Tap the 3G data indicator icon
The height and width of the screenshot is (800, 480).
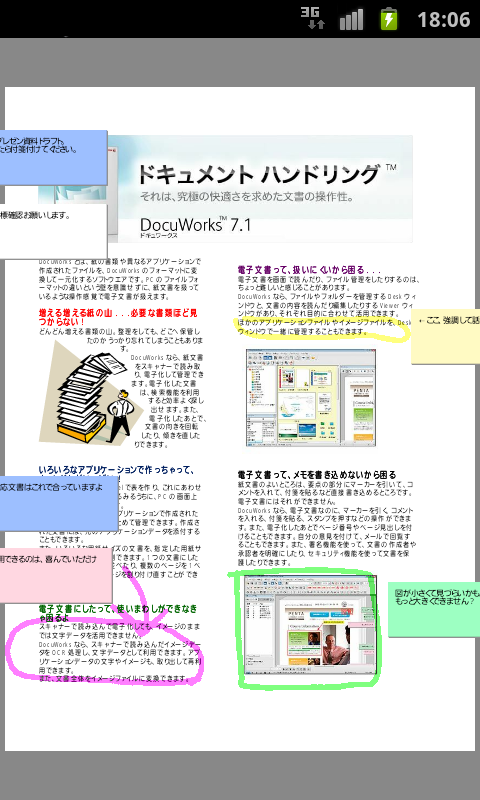pyautogui.click(x=312, y=18)
